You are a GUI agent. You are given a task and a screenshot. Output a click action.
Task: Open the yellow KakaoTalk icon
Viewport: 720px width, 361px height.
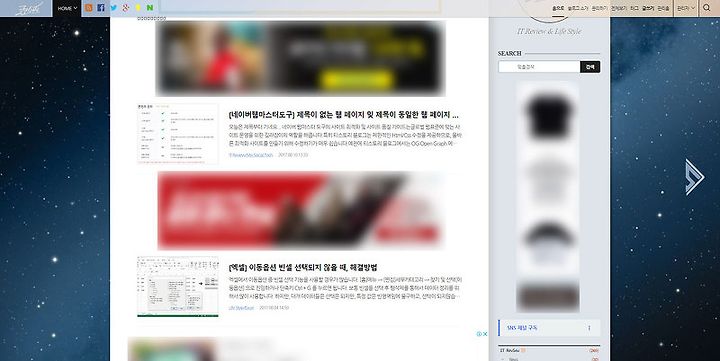pos(138,8)
